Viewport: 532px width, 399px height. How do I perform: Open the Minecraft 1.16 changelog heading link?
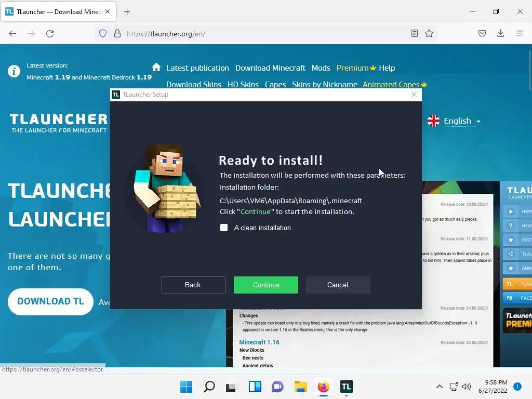click(259, 342)
